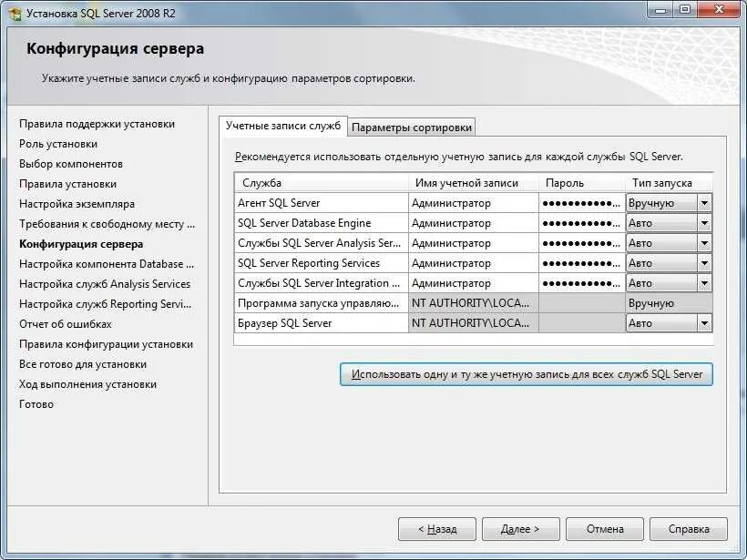
Task: Click NT AUTHORITY account for Браузер SQL Server
Action: (x=474, y=323)
